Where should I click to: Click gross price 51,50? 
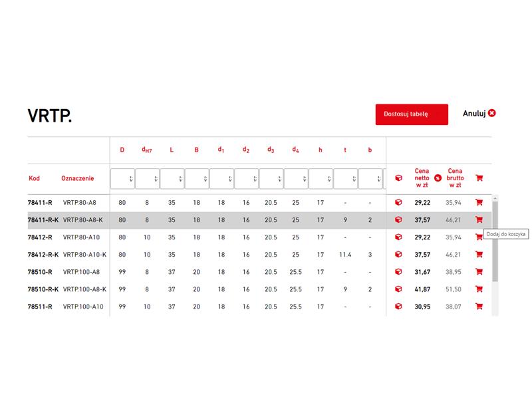pos(454,289)
